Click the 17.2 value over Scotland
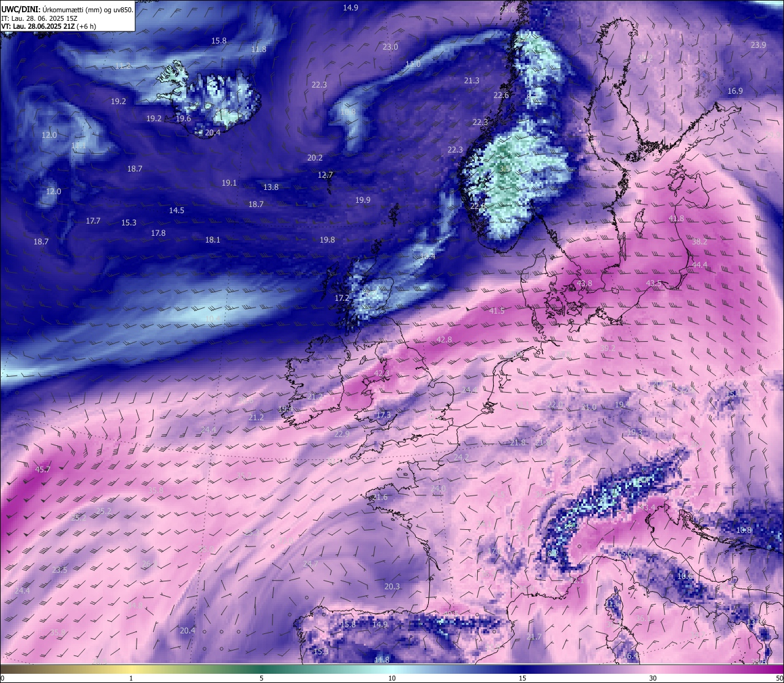Screen dimensions: 784x683 [342, 298]
